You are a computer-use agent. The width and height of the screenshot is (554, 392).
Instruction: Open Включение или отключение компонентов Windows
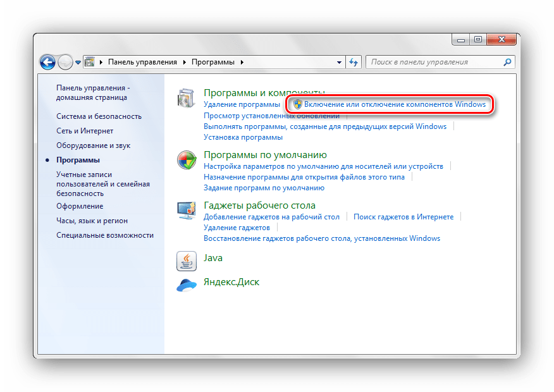[395, 104]
